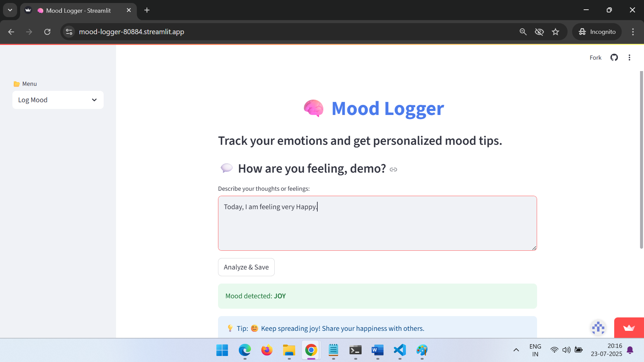The height and width of the screenshot is (362, 644).
Task: Open the browser zoom magnifier icon
Action: click(x=523, y=32)
